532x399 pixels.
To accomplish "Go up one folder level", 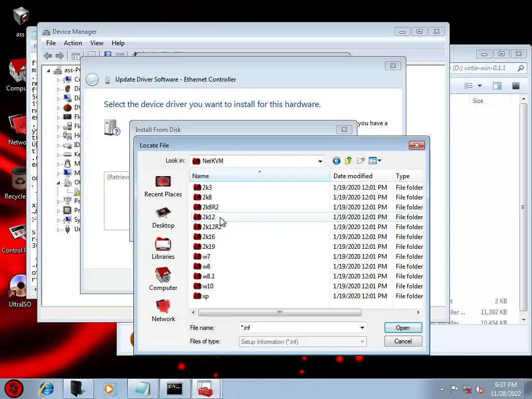I will pos(349,161).
